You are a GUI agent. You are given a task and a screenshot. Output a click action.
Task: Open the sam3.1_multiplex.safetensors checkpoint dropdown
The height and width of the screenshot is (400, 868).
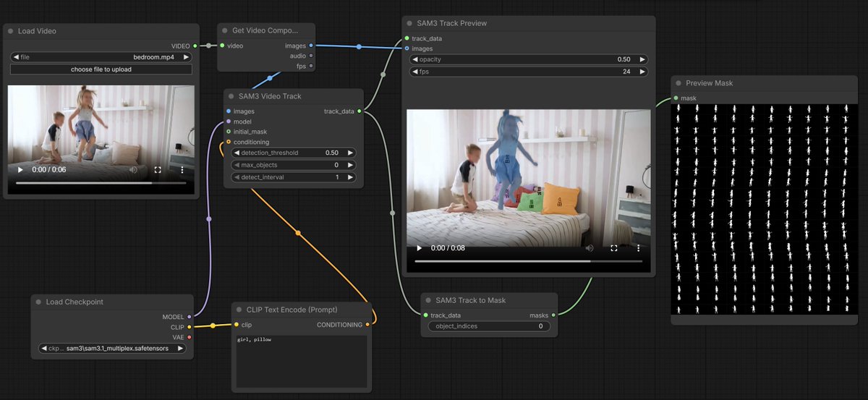click(x=112, y=348)
